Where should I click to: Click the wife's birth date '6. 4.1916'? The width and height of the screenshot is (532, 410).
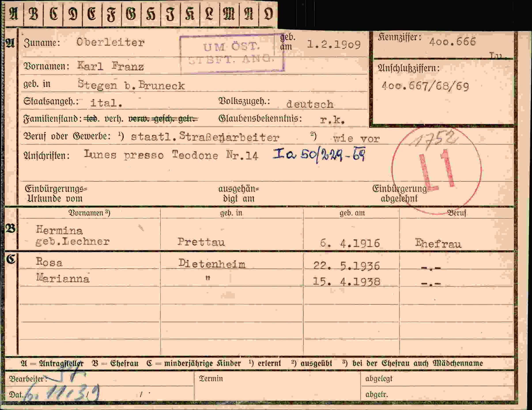point(350,243)
